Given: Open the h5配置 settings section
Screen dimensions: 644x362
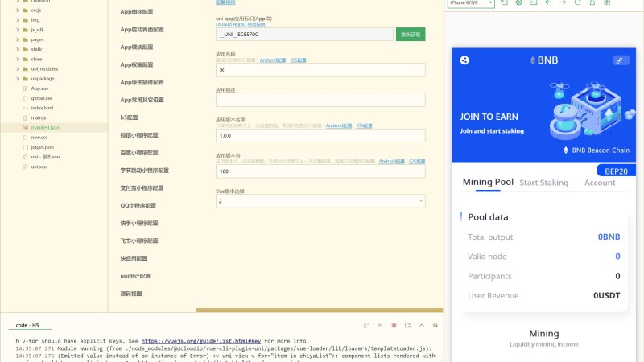Looking at the screenshot, I should pos(129,117).
